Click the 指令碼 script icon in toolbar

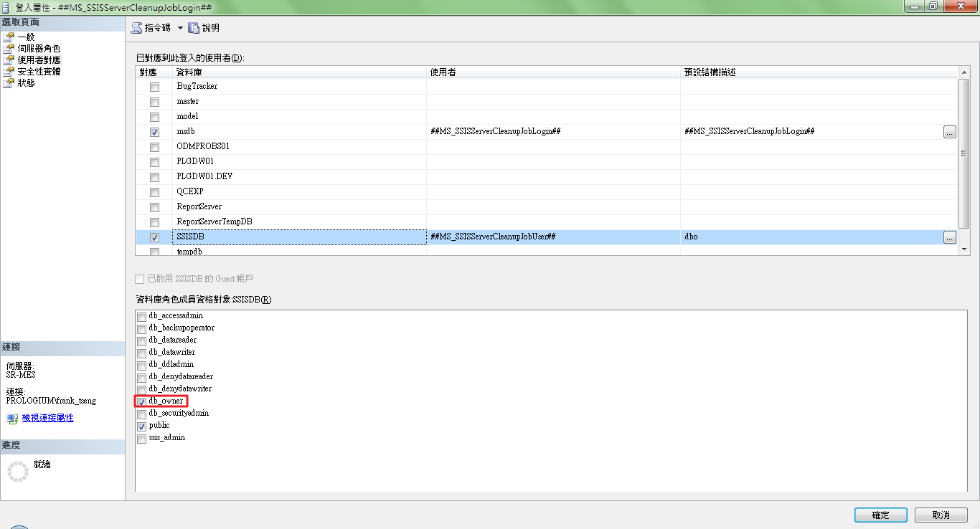pos(136,28)
